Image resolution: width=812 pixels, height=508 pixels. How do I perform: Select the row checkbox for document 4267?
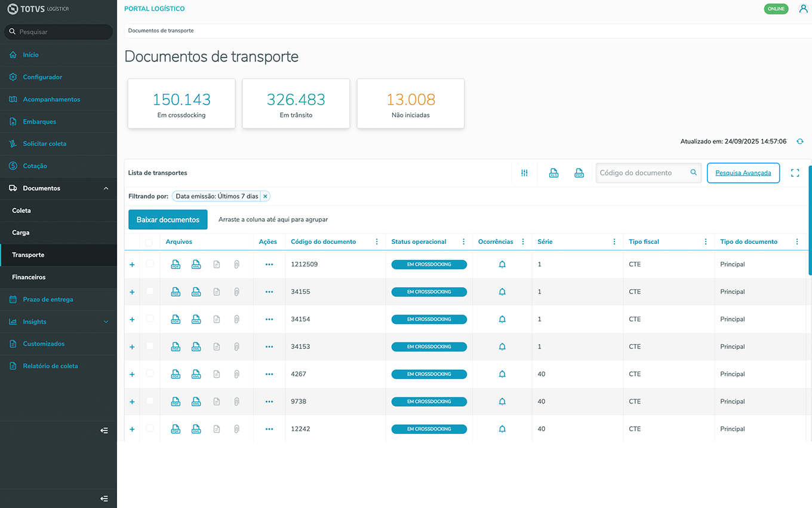(150, 374)
